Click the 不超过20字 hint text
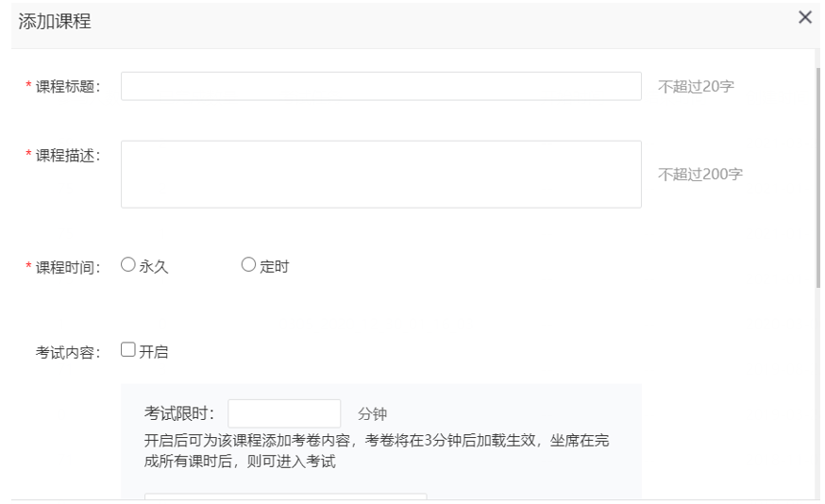The height and width of the screenshot is (504, 825). (696, 87)
